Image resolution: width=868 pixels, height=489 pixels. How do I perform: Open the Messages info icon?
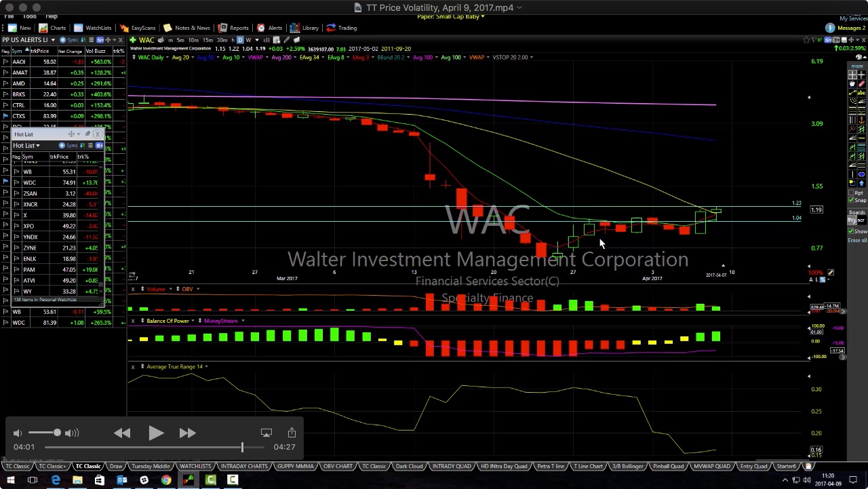coord(830,28)
